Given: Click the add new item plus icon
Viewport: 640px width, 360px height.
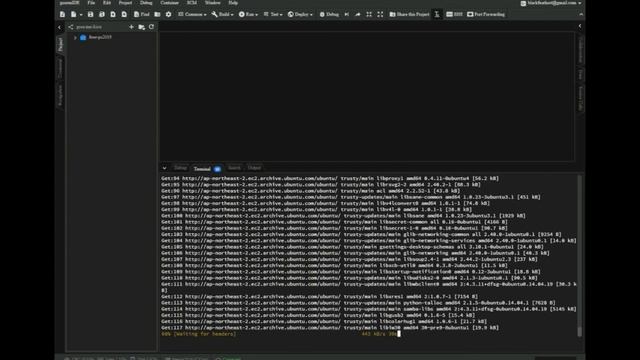Looking at the screenshot, I should (x=131, y=27).
